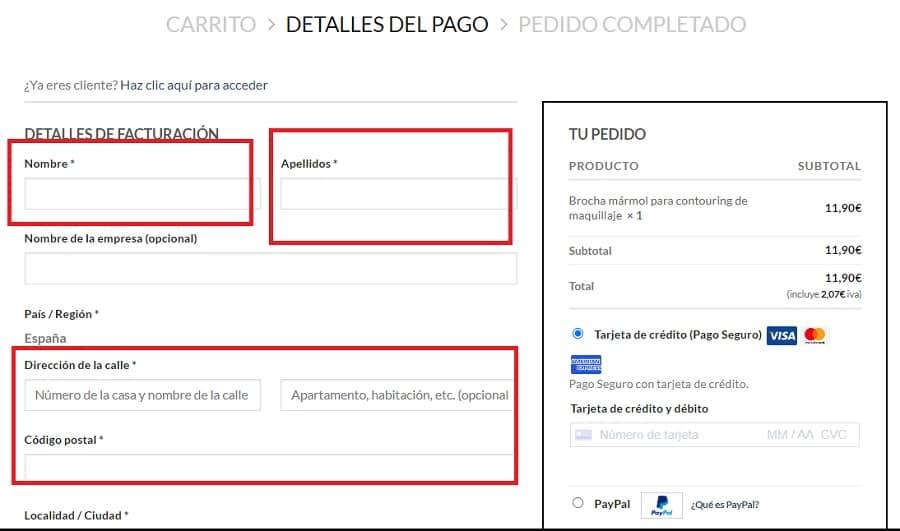The width and height of the screenshot is (900, 531).
Task: Open DETALLES DEL PAGO step
Action: coord(387,24)
